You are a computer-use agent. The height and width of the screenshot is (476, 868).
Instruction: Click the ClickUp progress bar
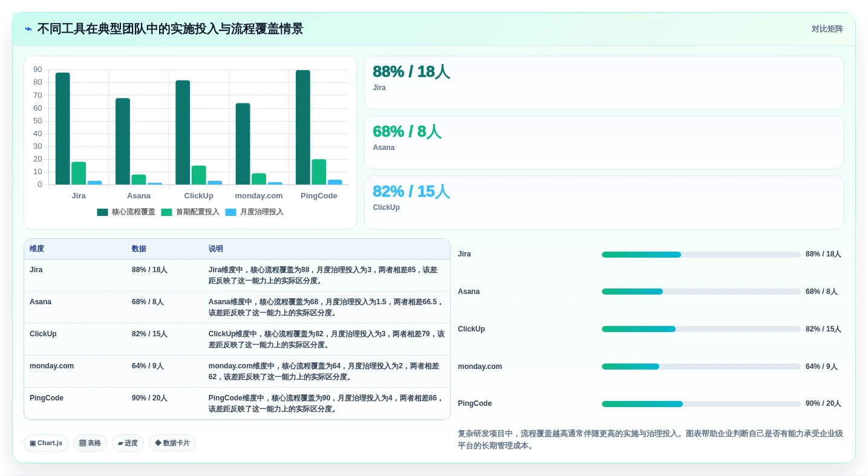pyautogui.click(x=701, y=330)
